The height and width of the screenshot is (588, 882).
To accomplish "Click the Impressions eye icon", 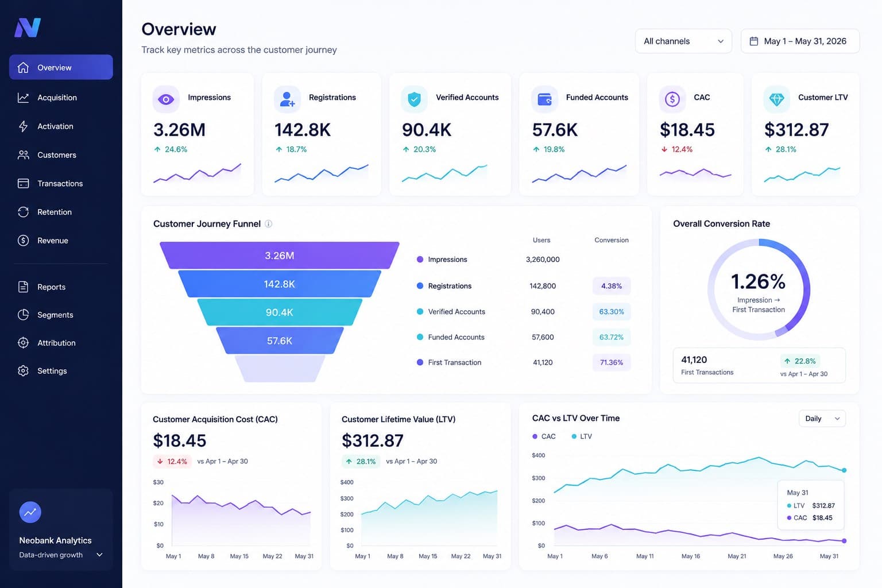I will 166,99.
